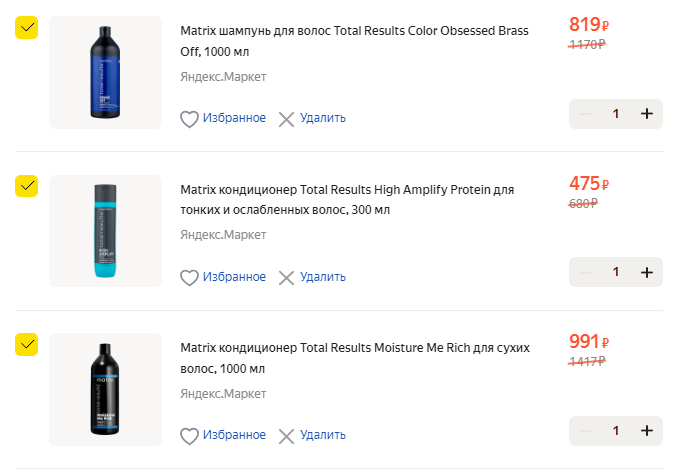Click X delete icon for Moisture Me Rich
This screenshot has width=684, height=471.
tap(287, 436)
